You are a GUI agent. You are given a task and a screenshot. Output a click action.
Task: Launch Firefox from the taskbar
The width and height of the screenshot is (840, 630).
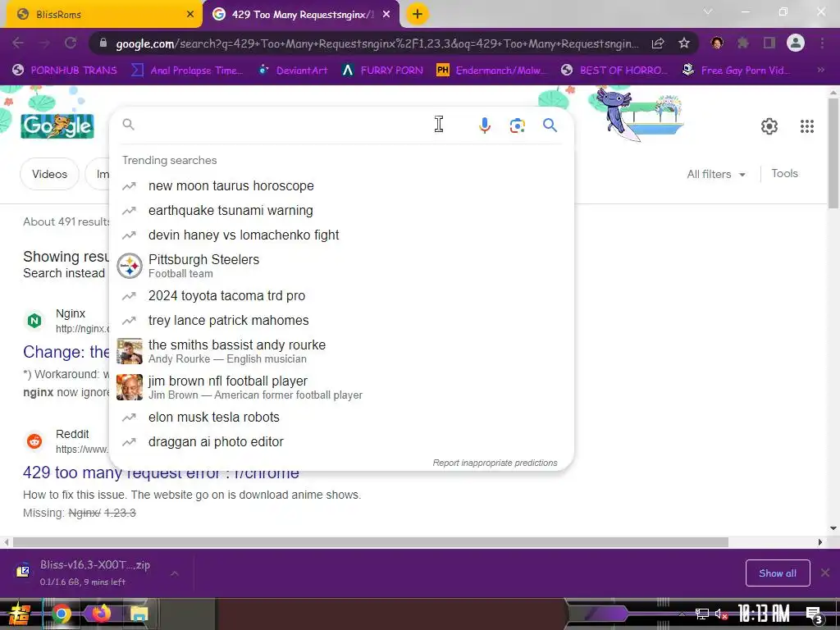point(101,614)
